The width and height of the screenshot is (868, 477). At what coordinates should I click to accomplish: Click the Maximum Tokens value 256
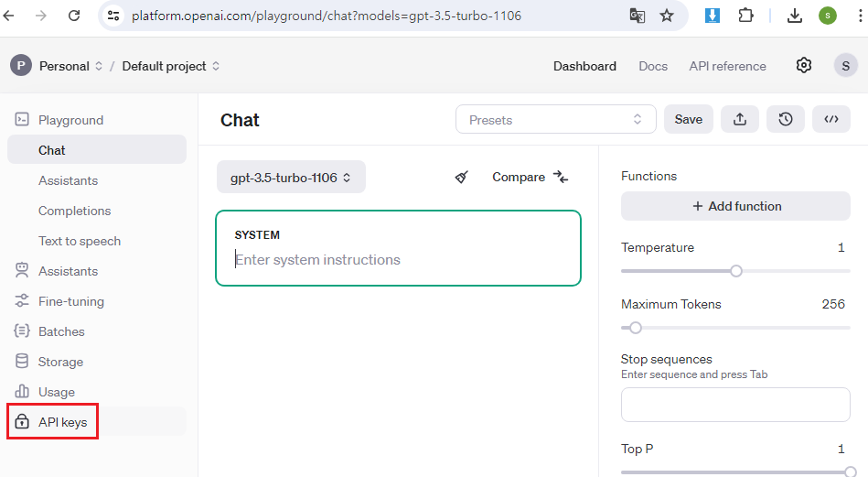(833, 304)
